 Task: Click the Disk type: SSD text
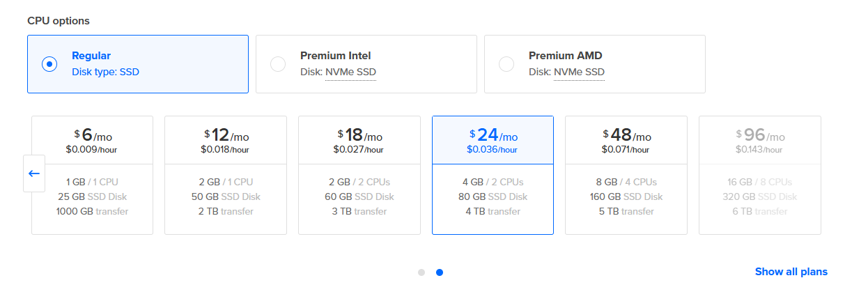105,72
